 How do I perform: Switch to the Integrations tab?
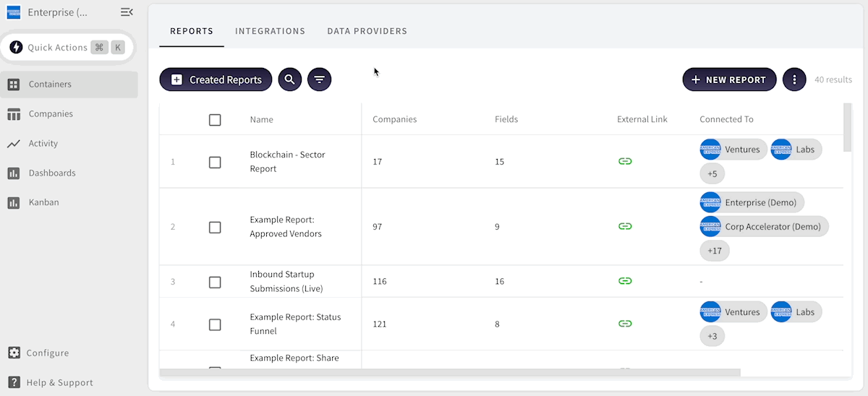pyautogui.click(x=270, y=31)
